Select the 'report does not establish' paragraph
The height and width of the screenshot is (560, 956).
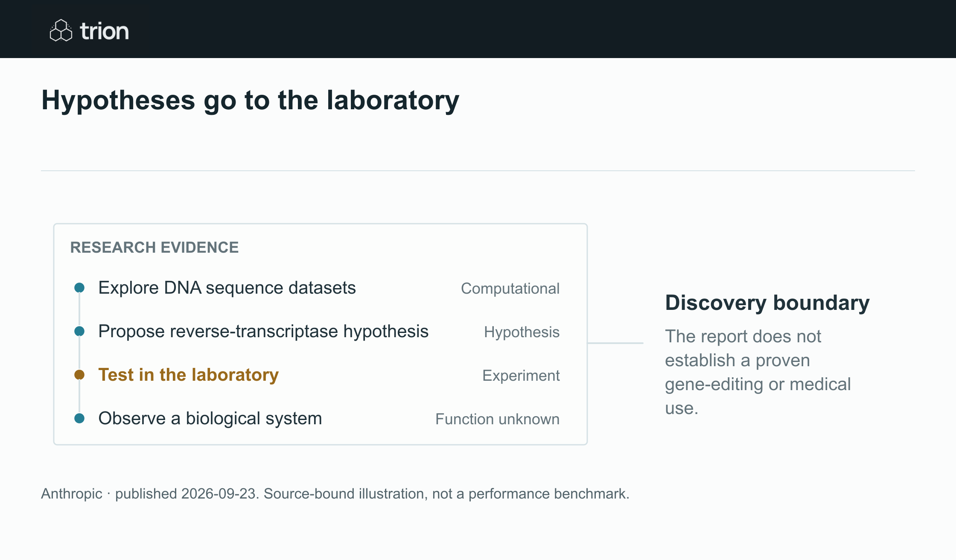point(758,372)
